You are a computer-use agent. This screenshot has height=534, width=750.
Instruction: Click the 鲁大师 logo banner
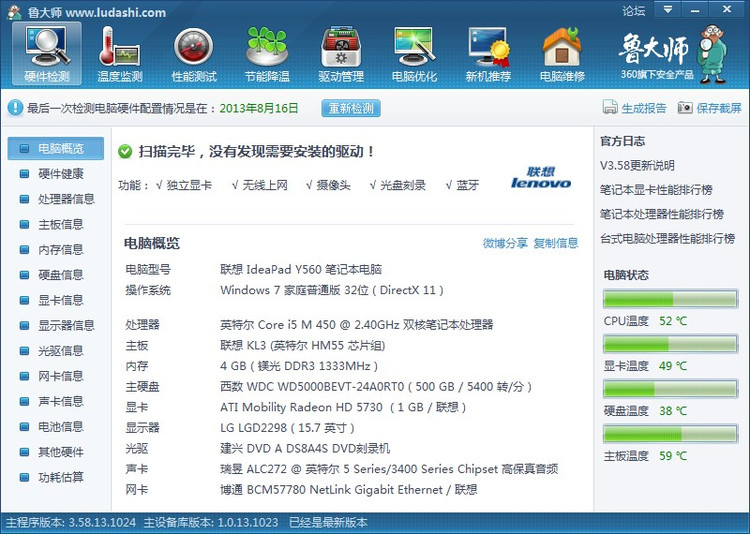click(673, 54)
